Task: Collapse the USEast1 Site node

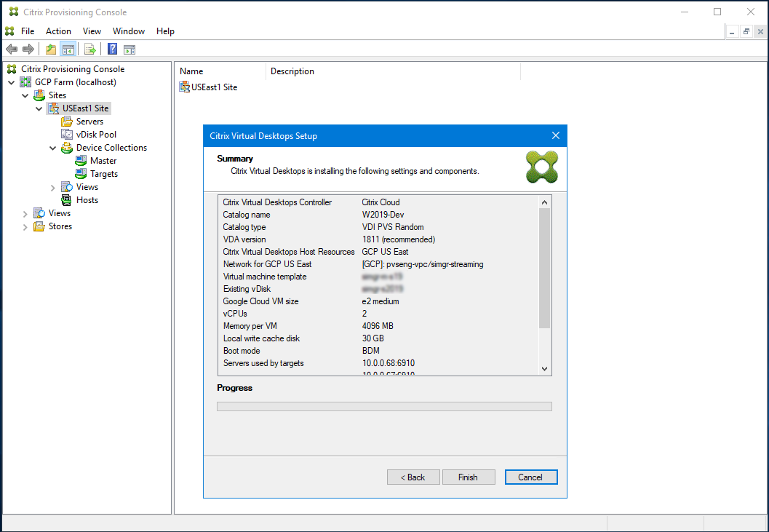Action: click(x=39, y=108)
